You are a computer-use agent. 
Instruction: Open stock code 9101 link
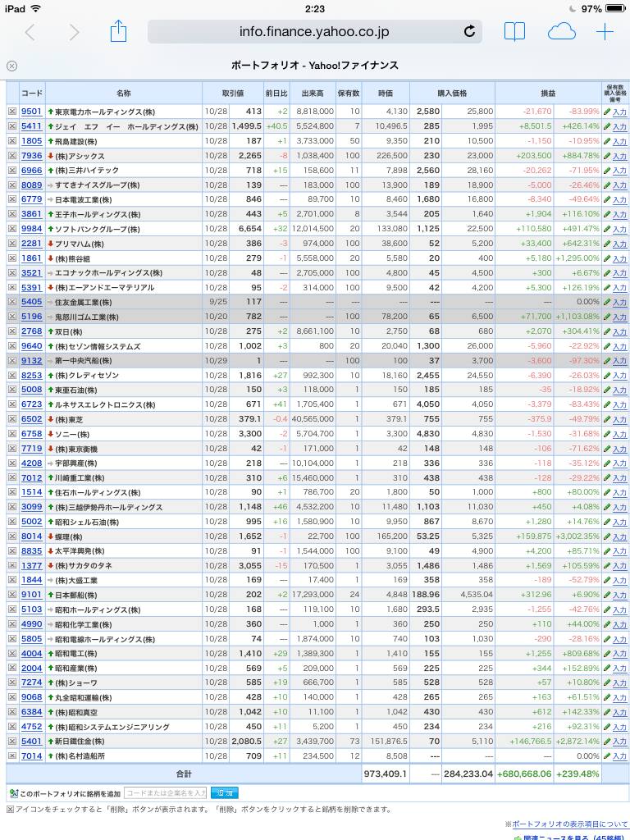click(x=32, y=595)
